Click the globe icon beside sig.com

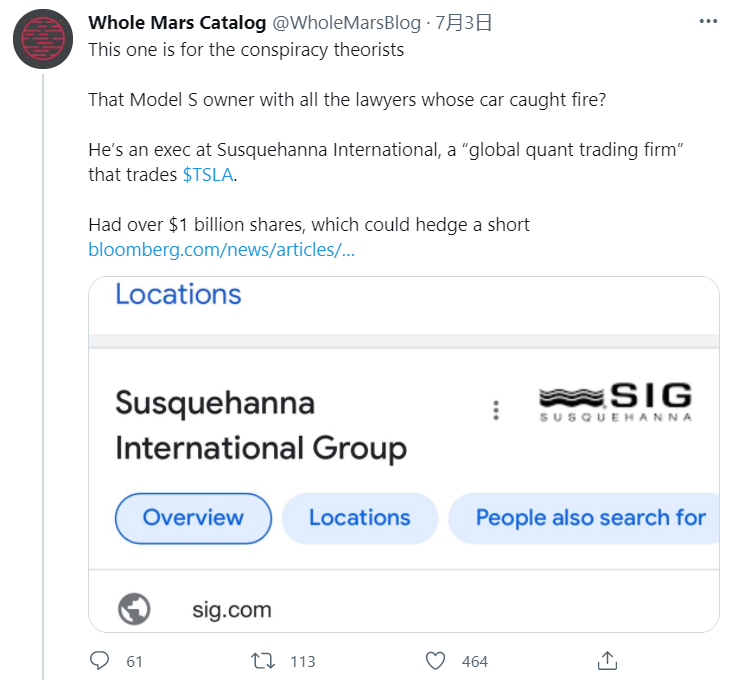point(134,609)
